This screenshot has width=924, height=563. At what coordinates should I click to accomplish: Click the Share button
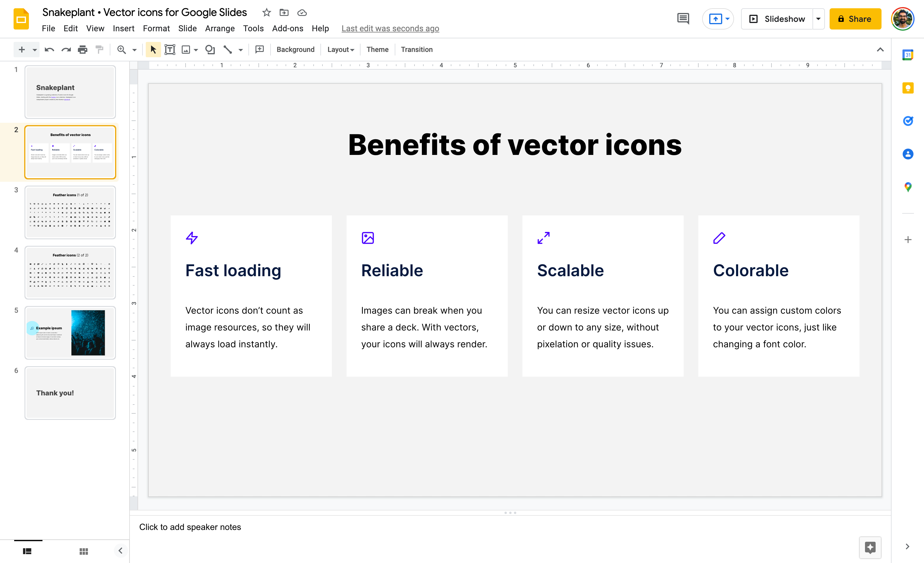tap(855, 19)
